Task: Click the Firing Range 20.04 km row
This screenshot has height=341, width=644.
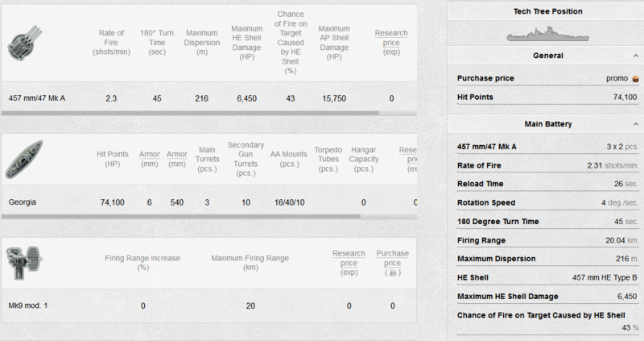Action: pyautogui.click(x=547, y=239)
